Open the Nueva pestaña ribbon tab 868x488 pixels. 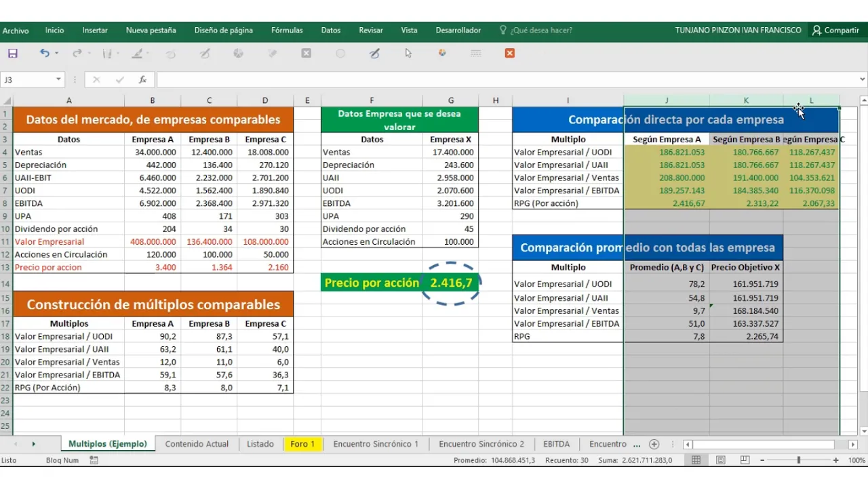pyautogui.click(x=151, y=30)
